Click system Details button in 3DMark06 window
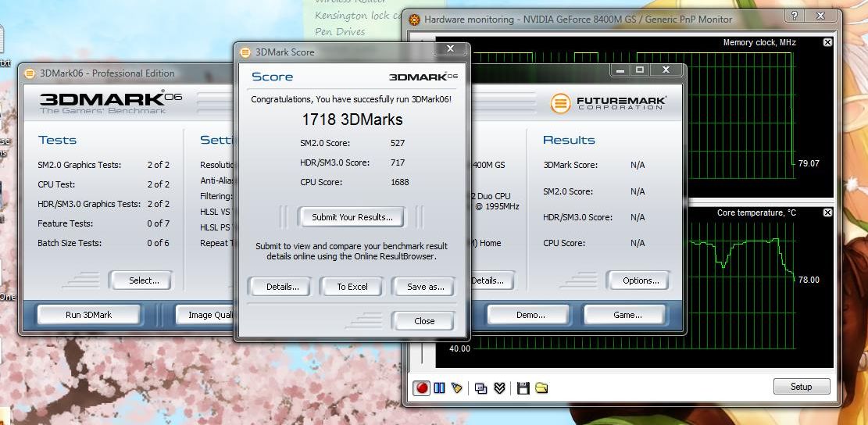Viewport: 868px width, 425px height. 491,280
